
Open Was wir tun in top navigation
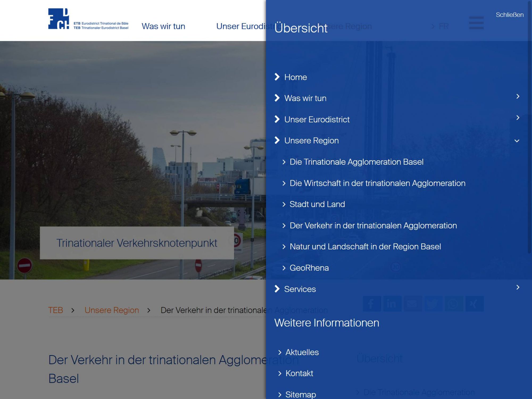(x=163, y=26)
